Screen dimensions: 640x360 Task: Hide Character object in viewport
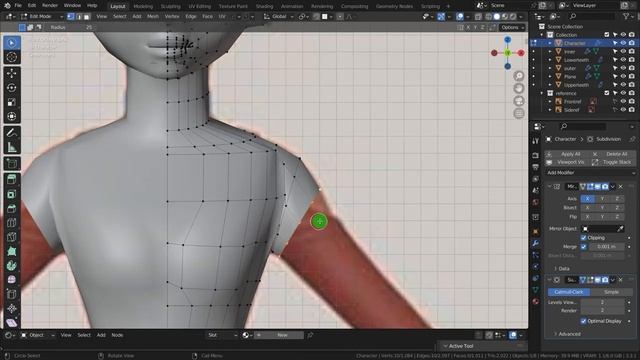click(623, 43)
